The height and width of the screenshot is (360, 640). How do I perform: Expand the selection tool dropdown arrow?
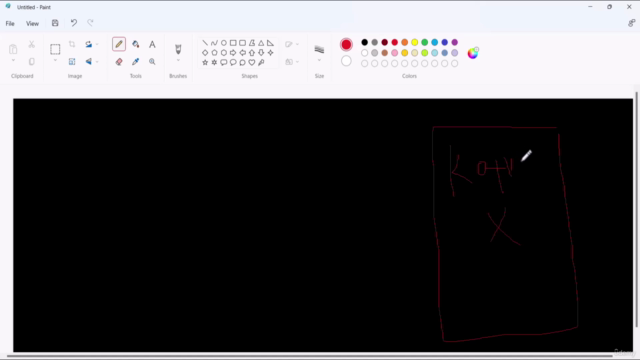(x=55, y=60)
